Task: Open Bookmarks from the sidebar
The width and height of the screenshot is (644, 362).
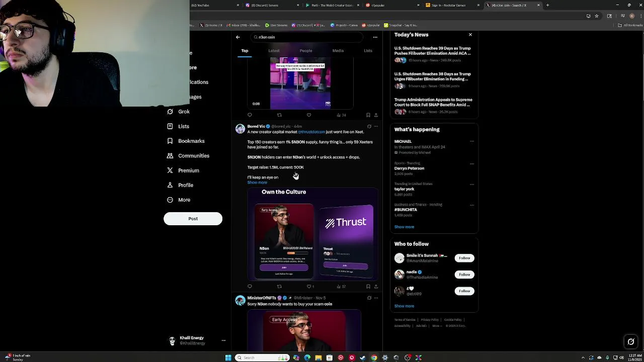Action: tap(186, 141)
